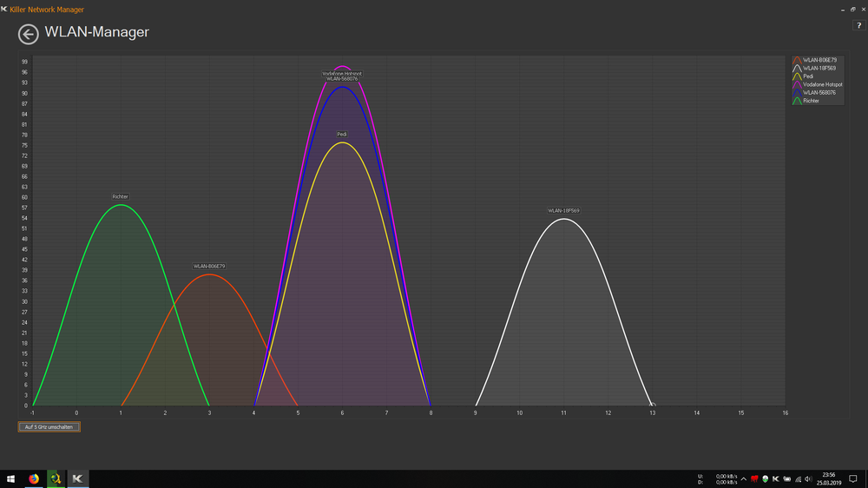Click the WLAN-18F569 label above the white curve
The height and width of the screenshot is (488, 868).
click(563, 211)
